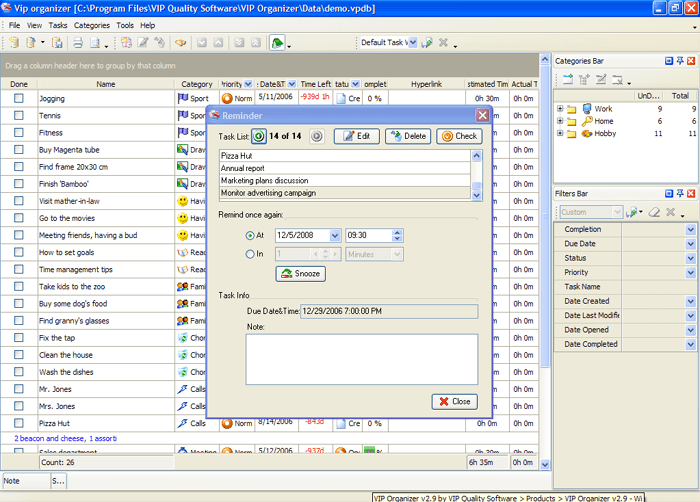The height and width of the screenshot is (502, 700).
Task: Open the Tasks menu
Action: point(58,25)
